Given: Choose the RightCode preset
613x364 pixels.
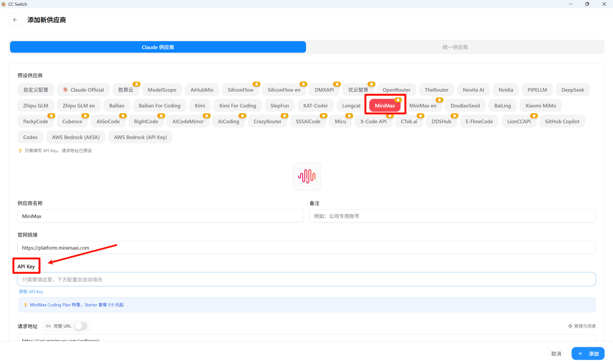Looking at the screenshot, I should click(x=146, y=121).
